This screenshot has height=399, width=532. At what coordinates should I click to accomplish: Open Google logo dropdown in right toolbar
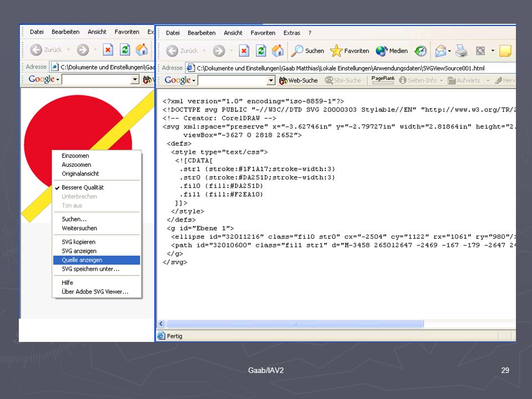pos(180,80)
